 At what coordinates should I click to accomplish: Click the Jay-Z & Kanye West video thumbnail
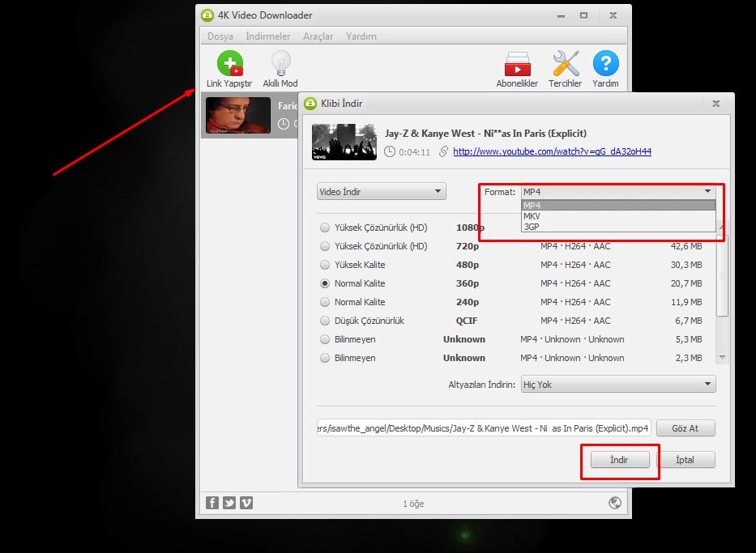[344, 143]
